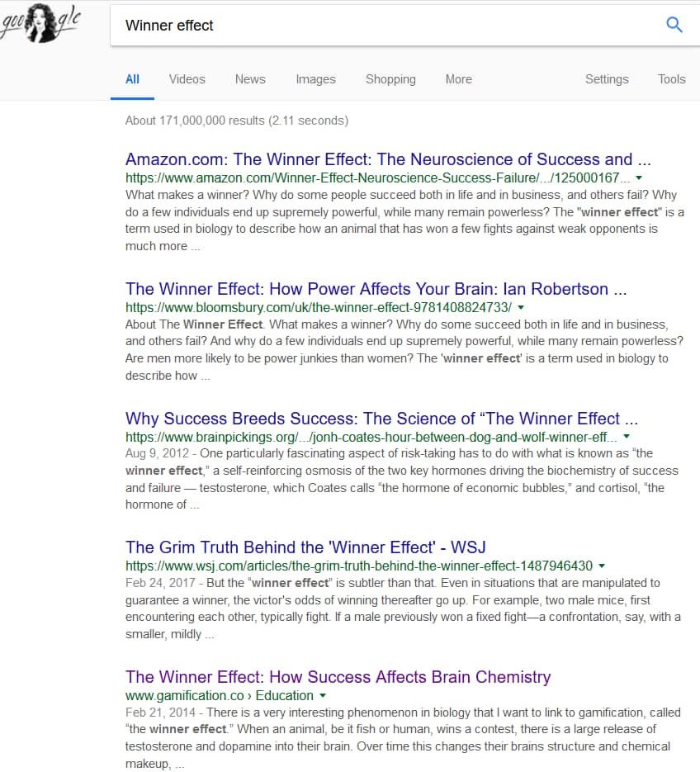Click dropdown arrow after wsj.com URL
Viewport: 700px width, 772px height.
click(x=602, y=566)
